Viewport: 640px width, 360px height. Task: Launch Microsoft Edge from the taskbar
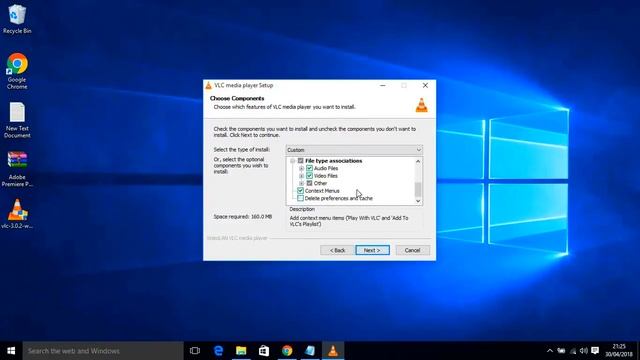[x=218, y=351]
